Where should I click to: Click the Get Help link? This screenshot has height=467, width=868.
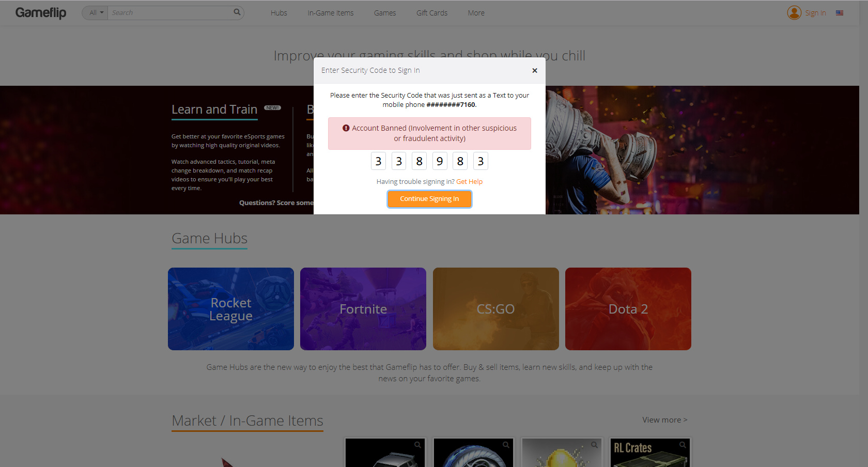[469, 182]
